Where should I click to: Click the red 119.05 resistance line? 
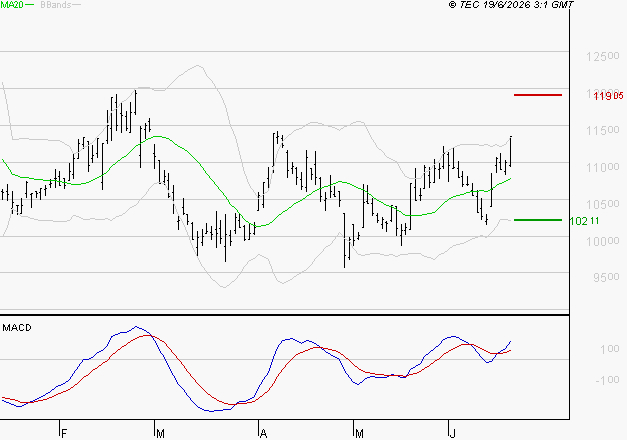[x=538, y=95]
